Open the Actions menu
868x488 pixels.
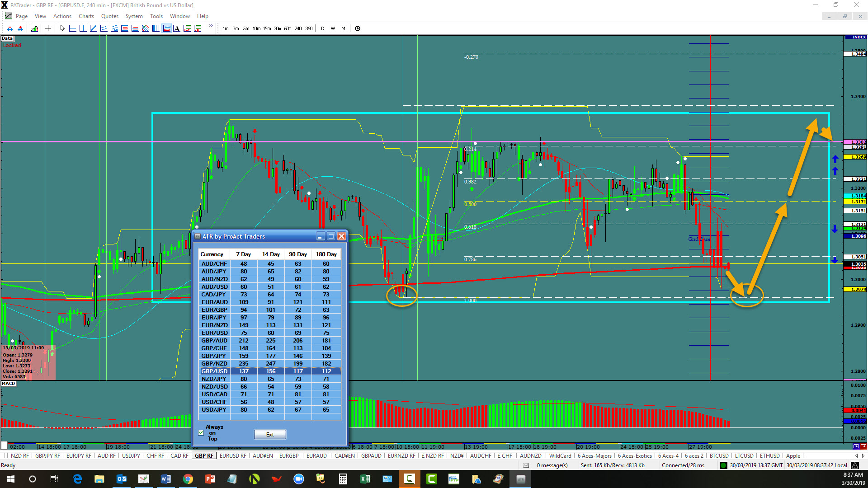click(62, 16)
